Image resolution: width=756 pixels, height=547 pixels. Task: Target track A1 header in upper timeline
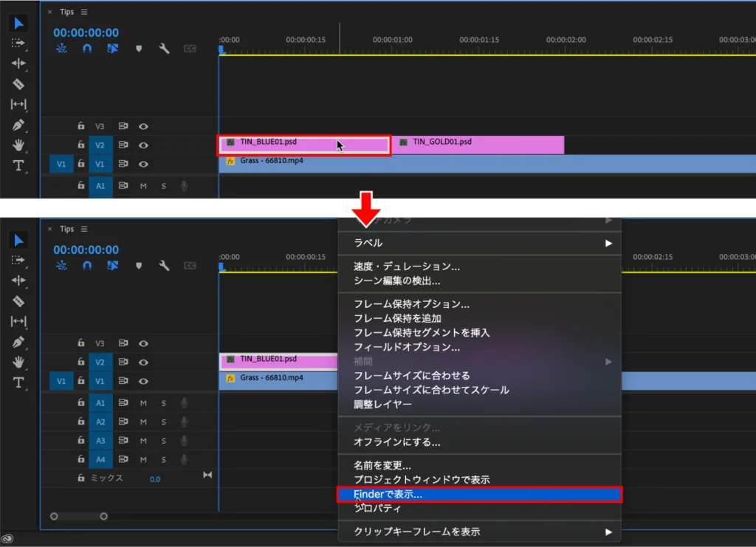100,186
